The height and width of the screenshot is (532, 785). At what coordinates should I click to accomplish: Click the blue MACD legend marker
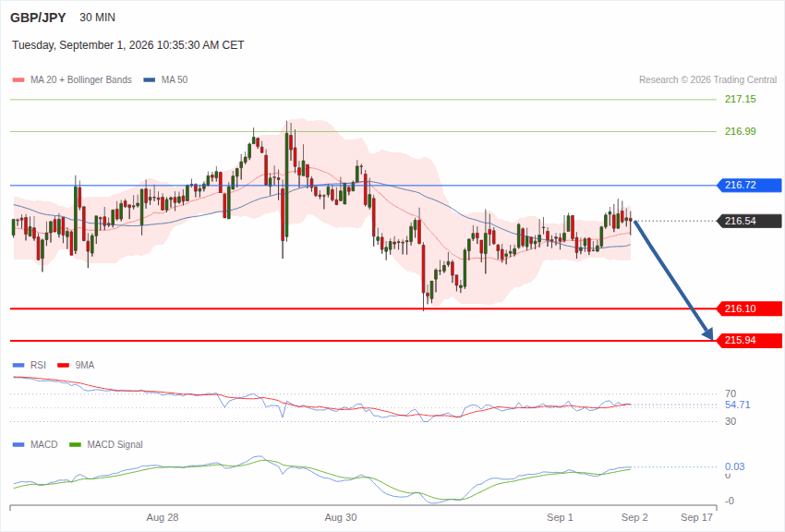pos(18,445)
